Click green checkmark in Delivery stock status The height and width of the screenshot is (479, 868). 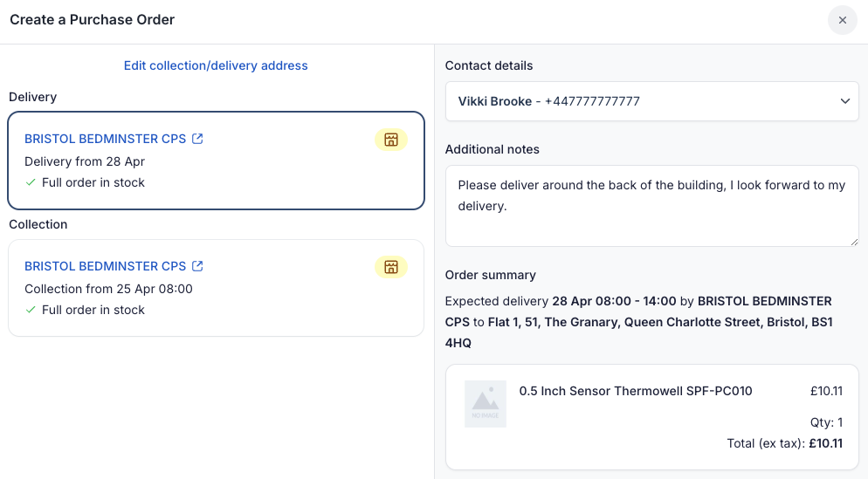[x=31, y=182]
